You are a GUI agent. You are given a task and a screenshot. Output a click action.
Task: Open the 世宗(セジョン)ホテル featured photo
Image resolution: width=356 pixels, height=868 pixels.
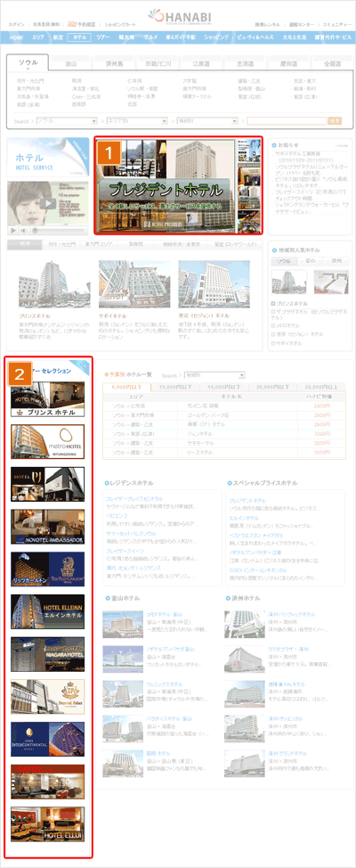pyautogui.click(x=214, y=284)
